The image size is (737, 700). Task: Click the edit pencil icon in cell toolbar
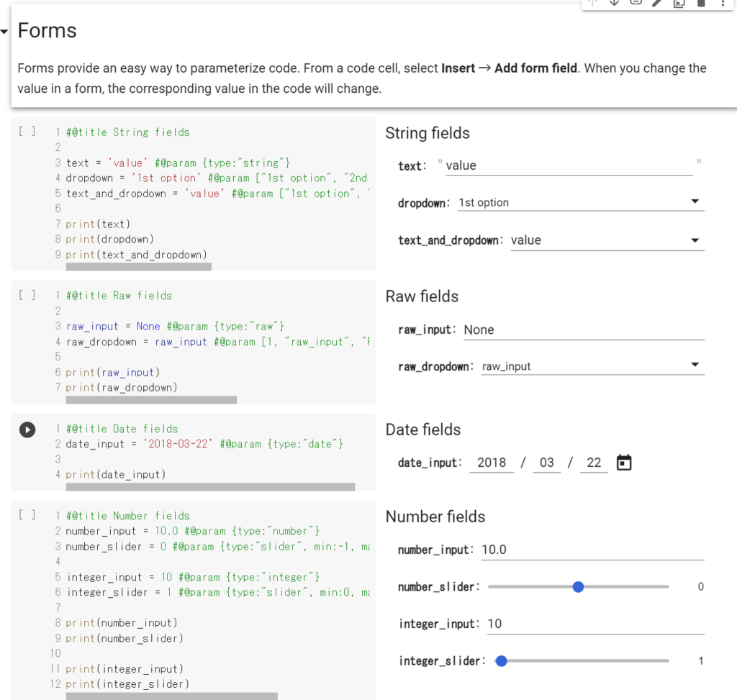pos(657,3)
